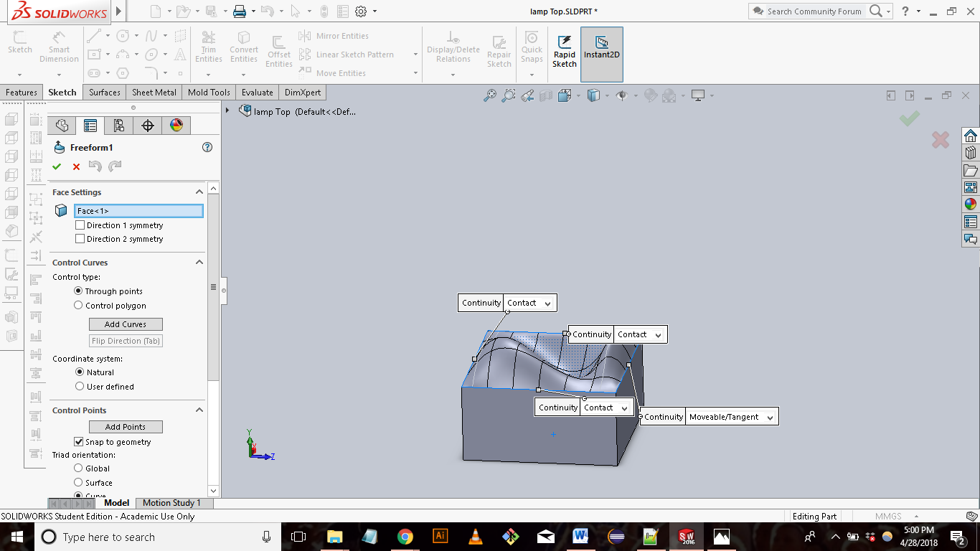Cancel the feature with the viewport red X
This screenshot has height=551, width=980.
(x=941, y=140)
